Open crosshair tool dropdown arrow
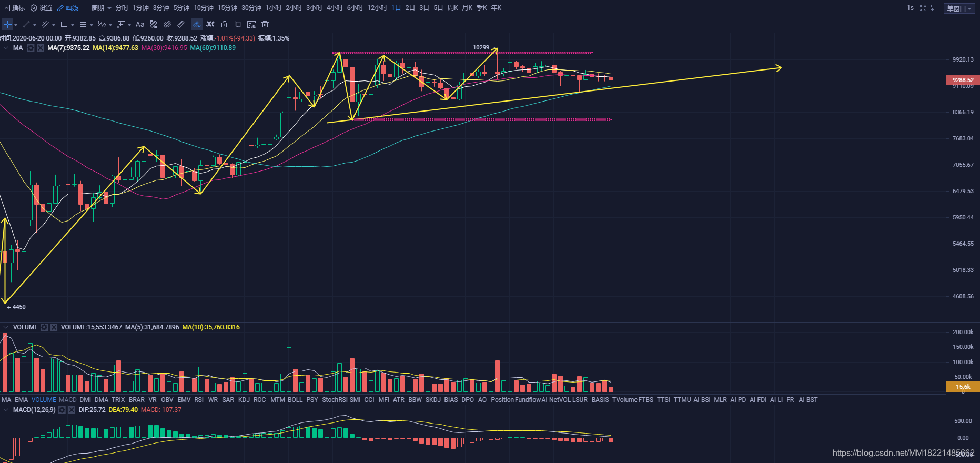Image resolution: width=980 pixels, height=463 pixels. (16, 25)
